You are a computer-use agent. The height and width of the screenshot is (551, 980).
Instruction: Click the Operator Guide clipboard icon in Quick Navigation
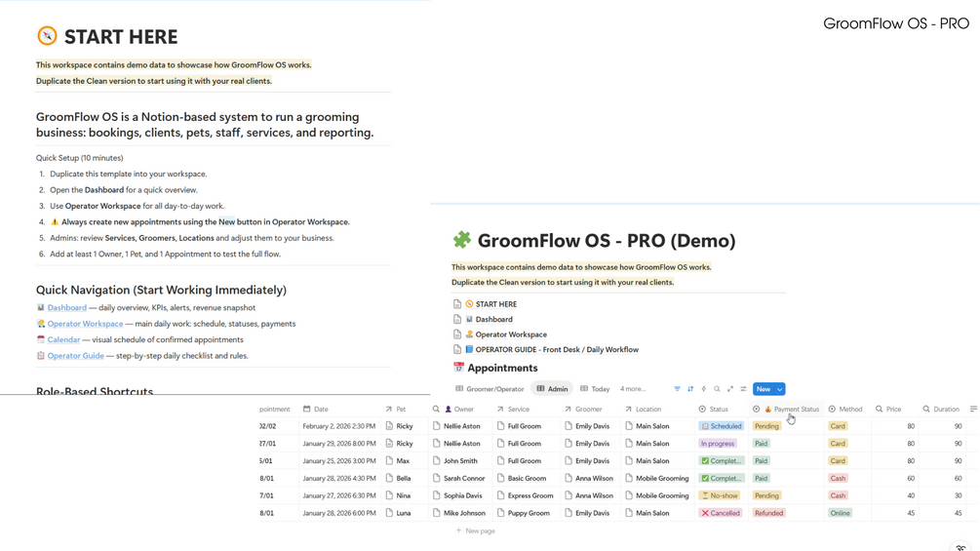pyautogui.click(x=41, y=355)
